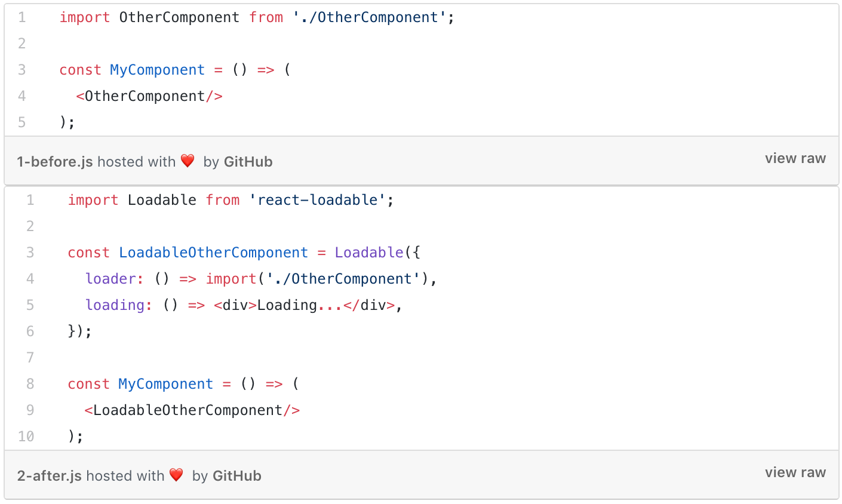This screenshot has height=504, width=842.
Task: Follow the GitHub link under 1-before.js
Action: pyautogui.click(x=248, y=162)
